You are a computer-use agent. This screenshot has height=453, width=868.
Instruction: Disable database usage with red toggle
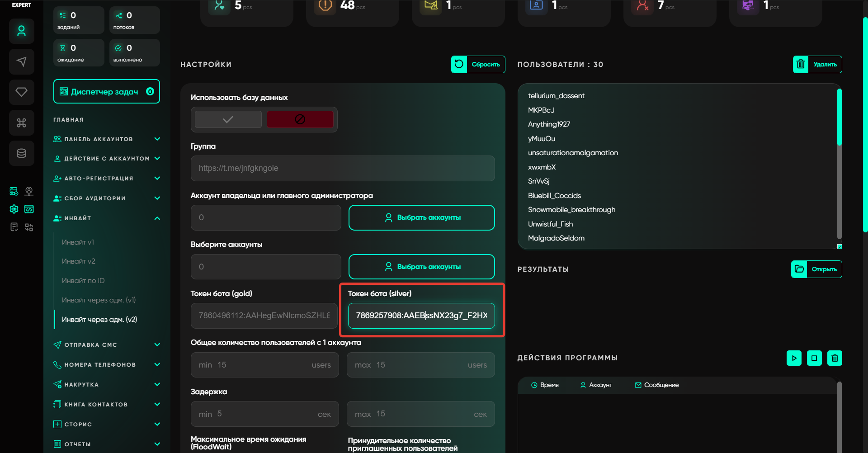tap(300, 119)
